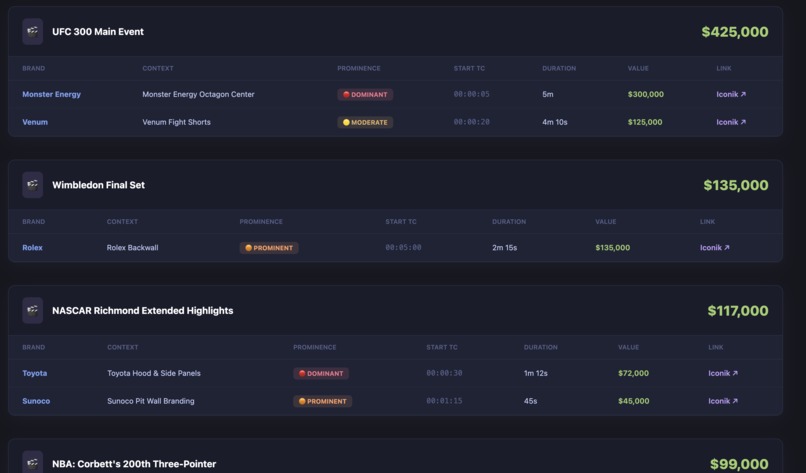This screenshot has width=806, height=473.
Task: Click VALUE header in UFC 300 table
Action: [638, 68]
